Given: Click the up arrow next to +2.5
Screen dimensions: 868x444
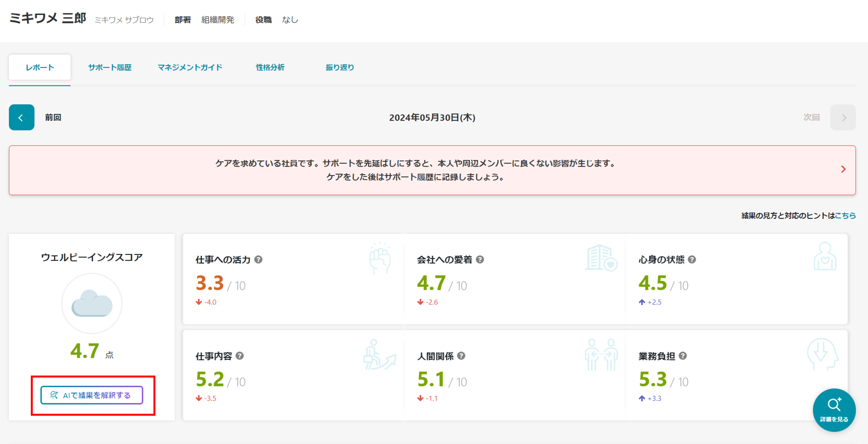Looking at the screenshot, I should (x=642, y=302).
